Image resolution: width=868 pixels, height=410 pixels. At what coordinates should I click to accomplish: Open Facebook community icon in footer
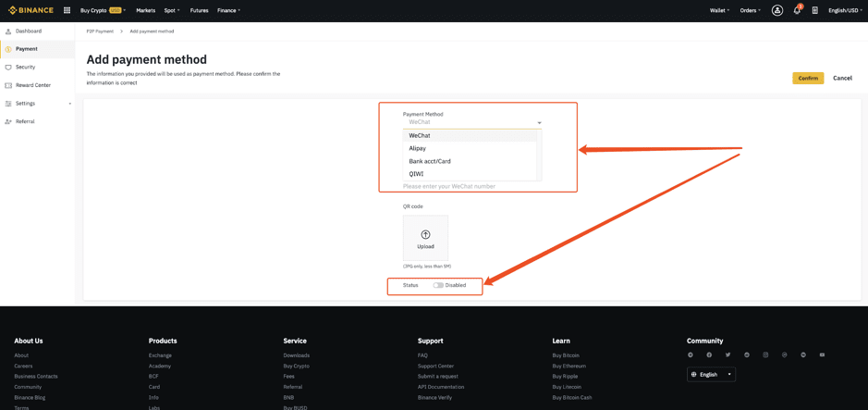pyautogui.click(x=709, y=354)
